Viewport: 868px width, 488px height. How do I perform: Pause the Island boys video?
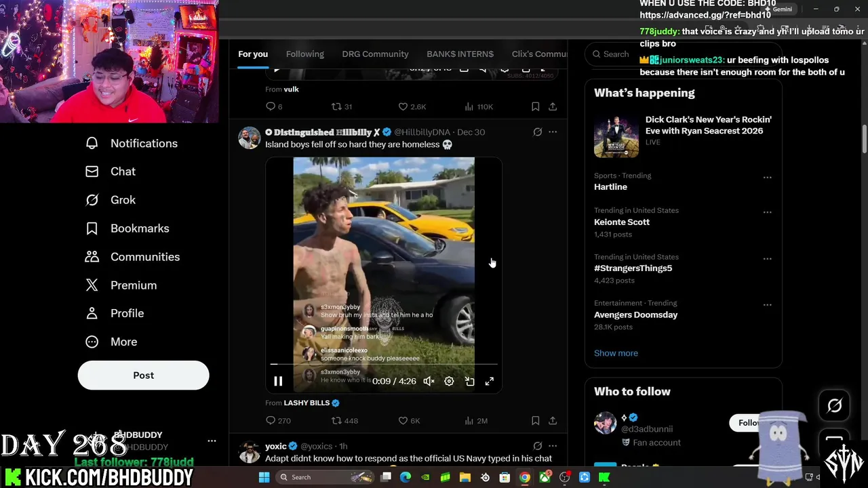click(x=278, y=382)
